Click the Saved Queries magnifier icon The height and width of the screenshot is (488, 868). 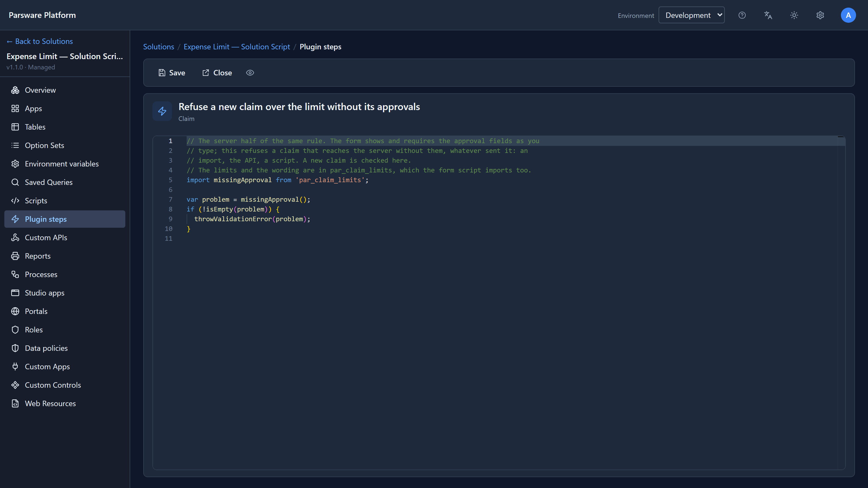pos(15,182)
